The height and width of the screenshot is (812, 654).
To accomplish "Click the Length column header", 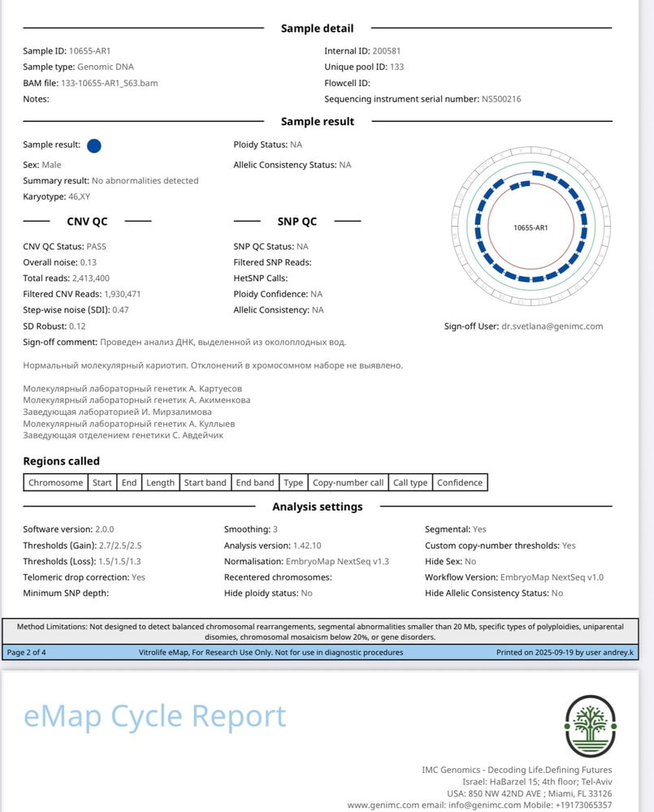I will 160,482.
